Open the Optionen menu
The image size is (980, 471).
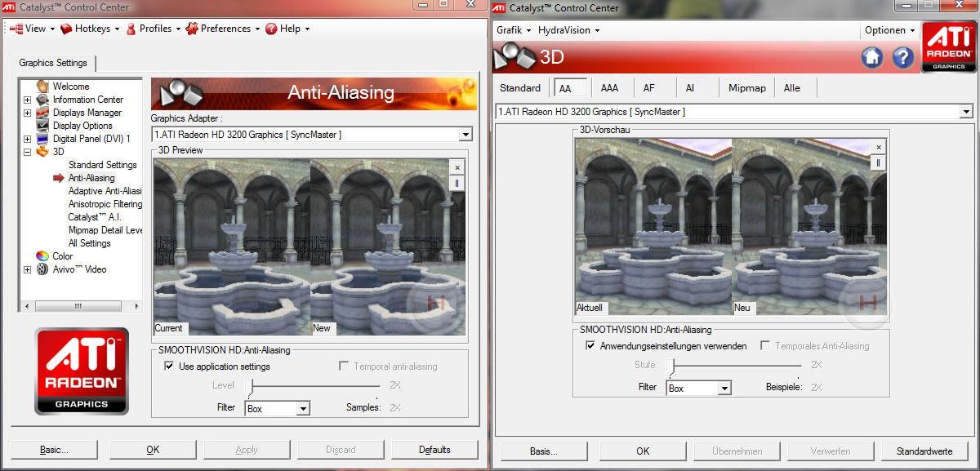889,30
